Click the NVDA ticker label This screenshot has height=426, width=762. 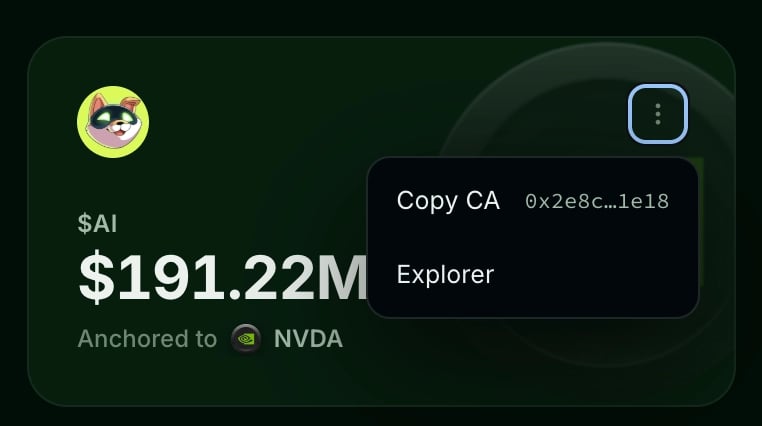pyautogui.click(x=308, y=339)
